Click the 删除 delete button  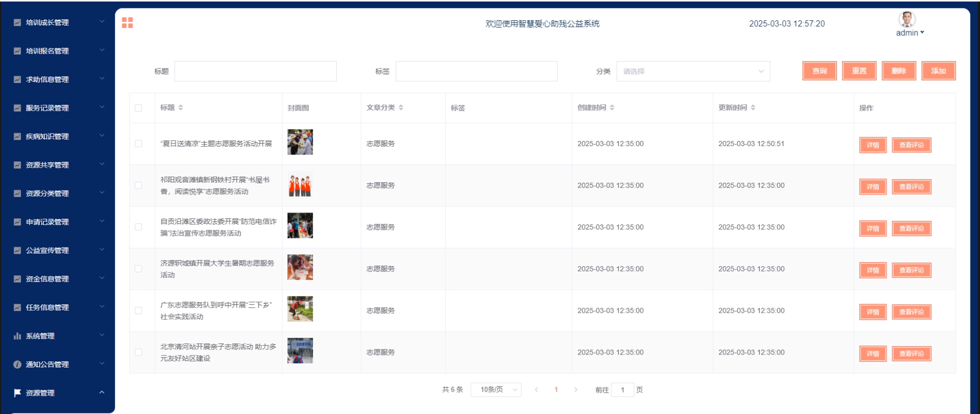(x=899, y=71)
